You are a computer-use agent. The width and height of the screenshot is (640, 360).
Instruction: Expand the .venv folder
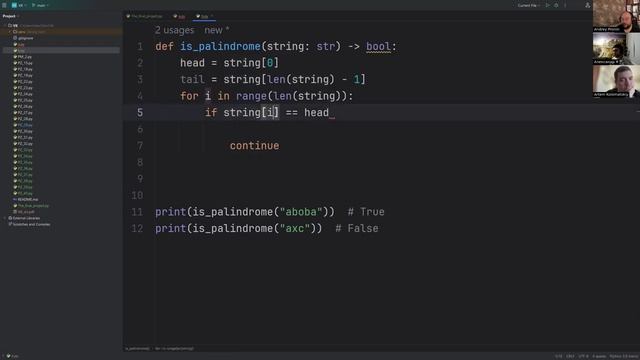click(10, 31)
